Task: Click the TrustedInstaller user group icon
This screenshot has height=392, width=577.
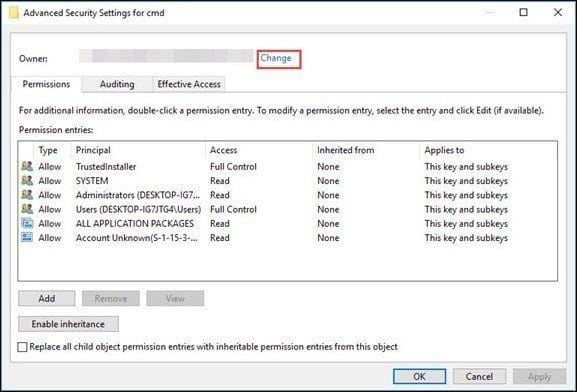Action: click(27, 166)
